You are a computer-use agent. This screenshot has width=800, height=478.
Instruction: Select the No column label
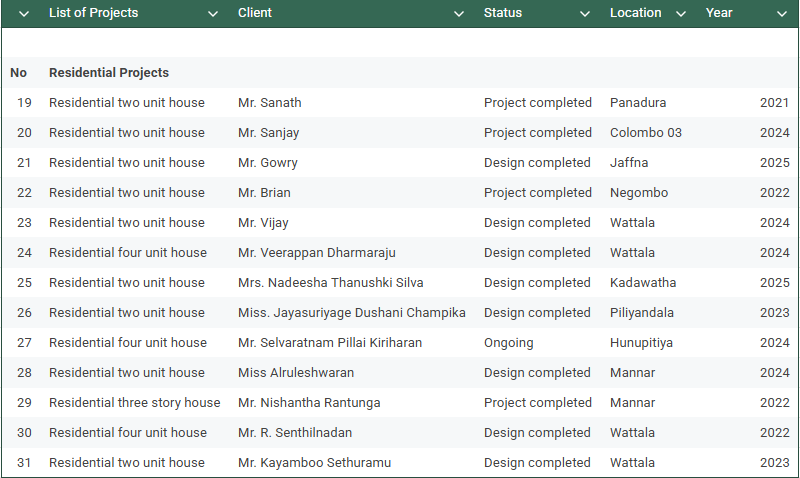18,73
